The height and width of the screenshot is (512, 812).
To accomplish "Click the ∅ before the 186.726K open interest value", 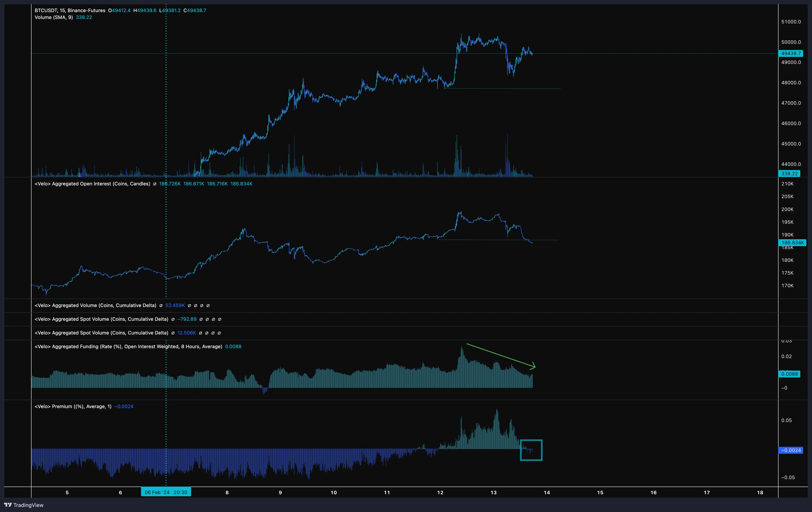I will coord(155,184).
